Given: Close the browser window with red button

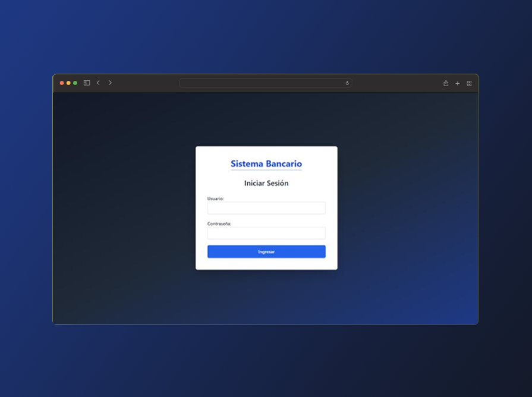Looking at the screenshot, I should 62,83.
